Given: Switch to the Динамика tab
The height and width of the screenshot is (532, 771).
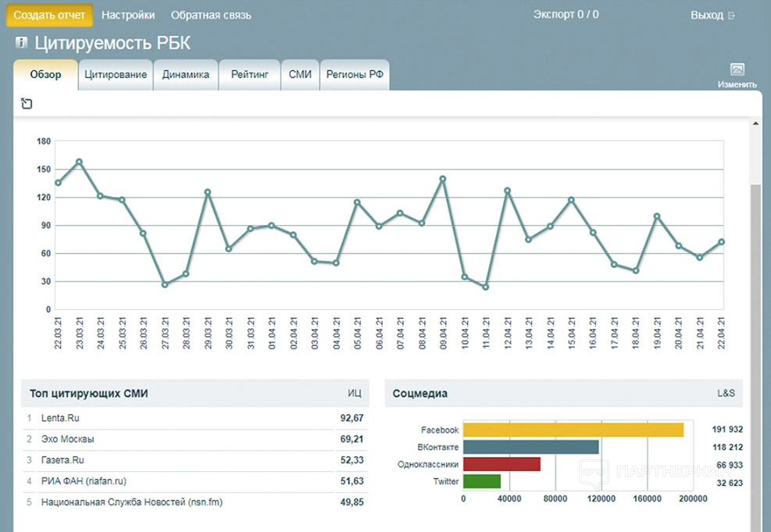Looking at the screenshot, I should pyautogui.click(x=186, y=75).
